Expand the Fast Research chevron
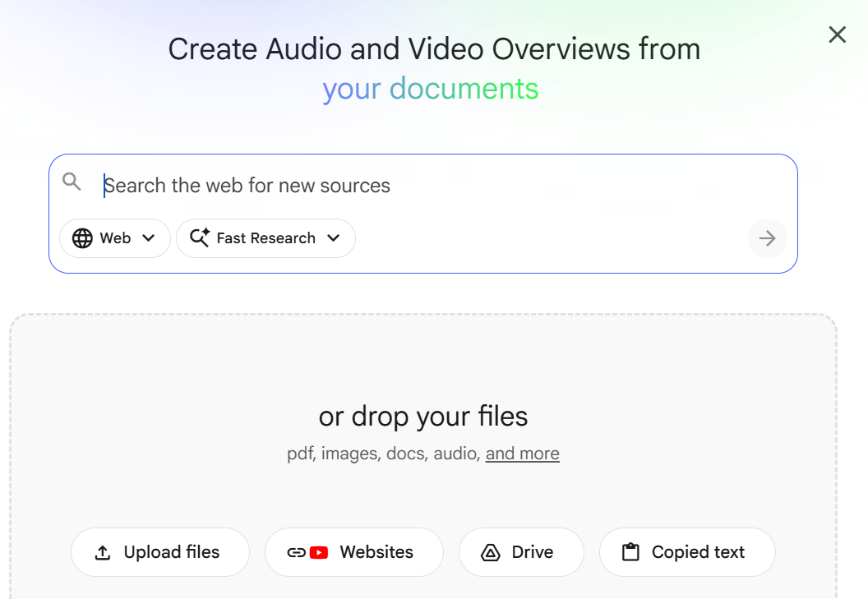Viewport: 868px width, 599px height. coord(333,238)
